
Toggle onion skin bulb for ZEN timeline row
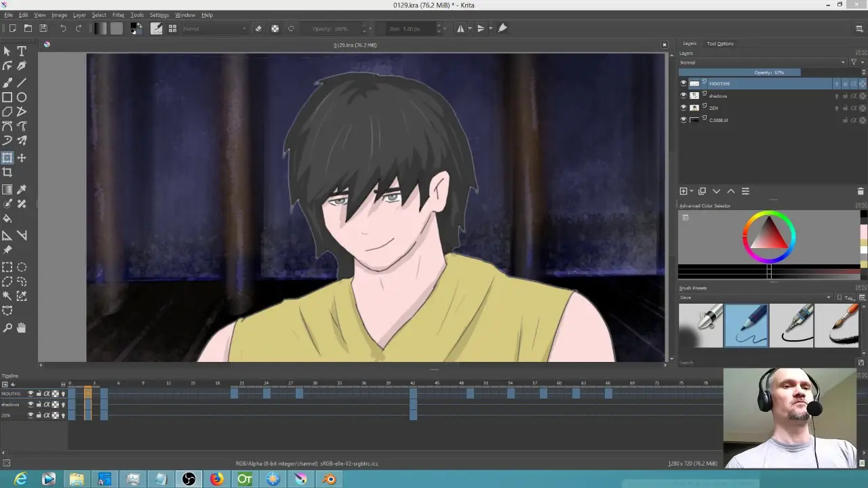(64, 415)
